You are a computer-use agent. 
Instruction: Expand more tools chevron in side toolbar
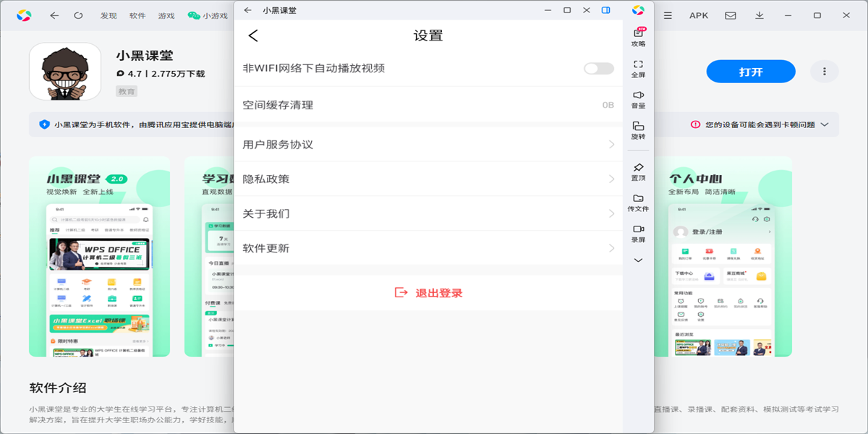point(638,260)
